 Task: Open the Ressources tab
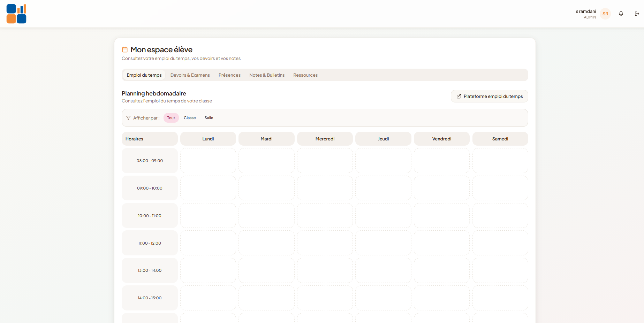[305, 75]
